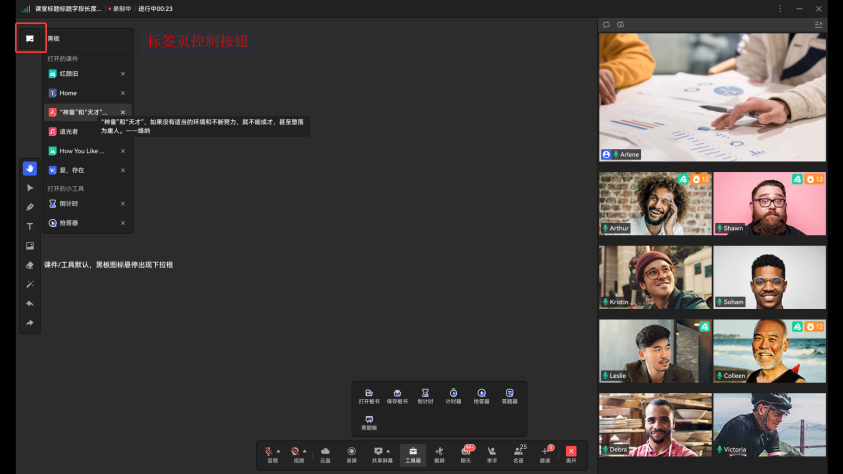The image size is (843, 474).
Task: Click orange 12 badge on Arthur's tile
Action: 701,179
